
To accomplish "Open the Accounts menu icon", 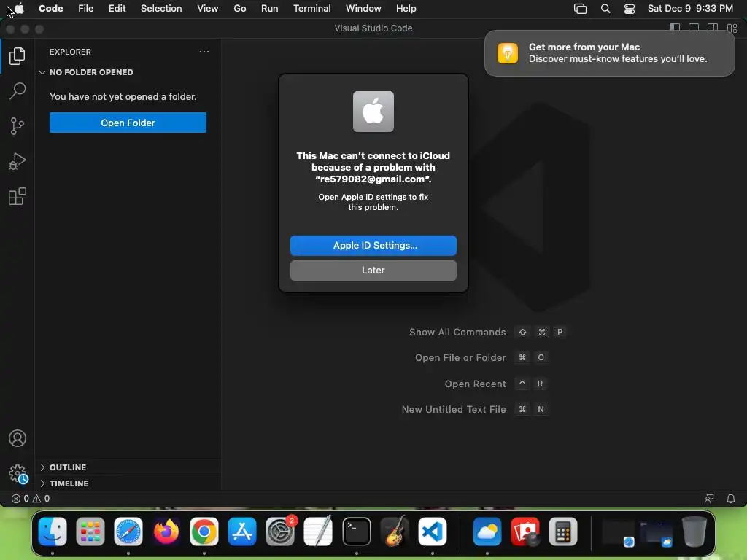I will (18, 438).
